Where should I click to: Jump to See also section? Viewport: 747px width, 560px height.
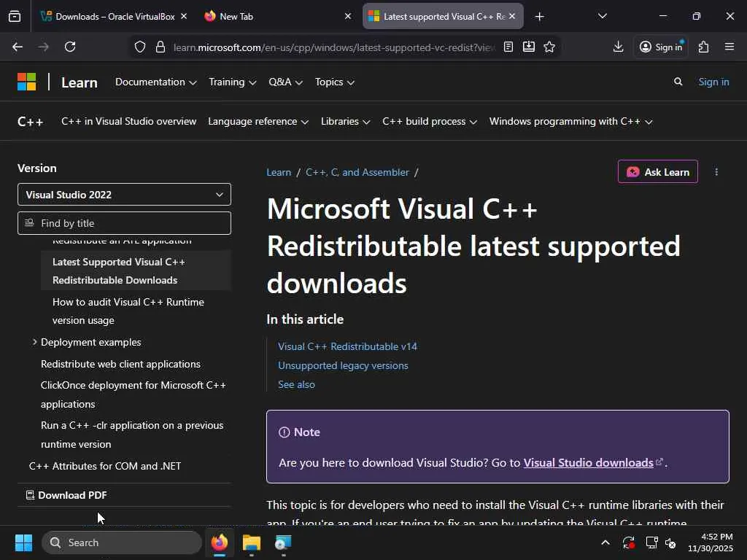point(296,384)
